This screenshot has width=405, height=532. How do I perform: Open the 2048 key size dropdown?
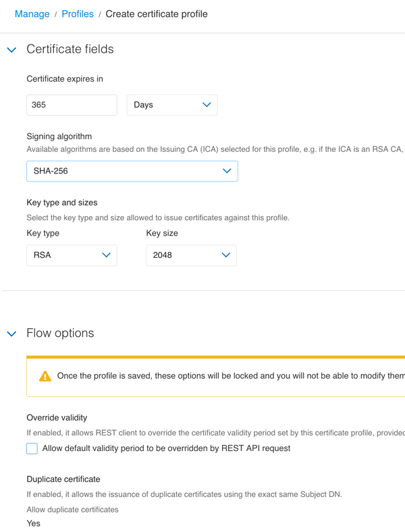[x=191, y=255]
